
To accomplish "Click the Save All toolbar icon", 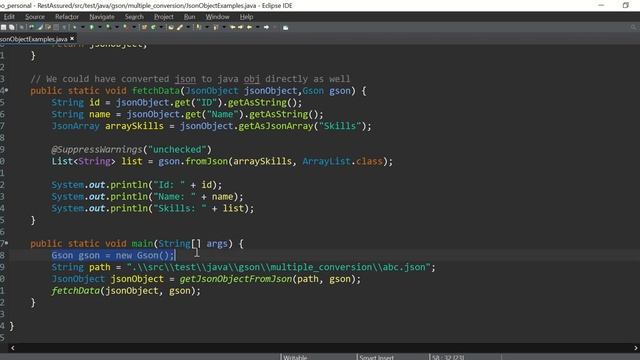I will [x=11, y=27].
